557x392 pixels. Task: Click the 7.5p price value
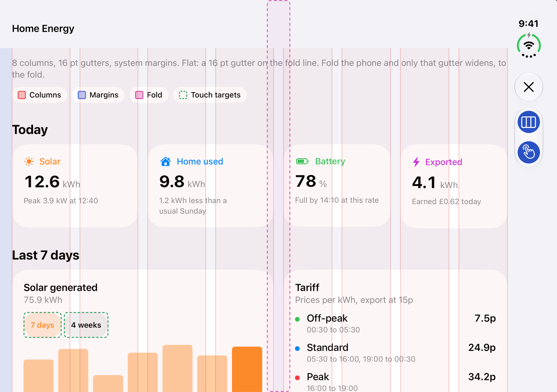click(485, 318)
